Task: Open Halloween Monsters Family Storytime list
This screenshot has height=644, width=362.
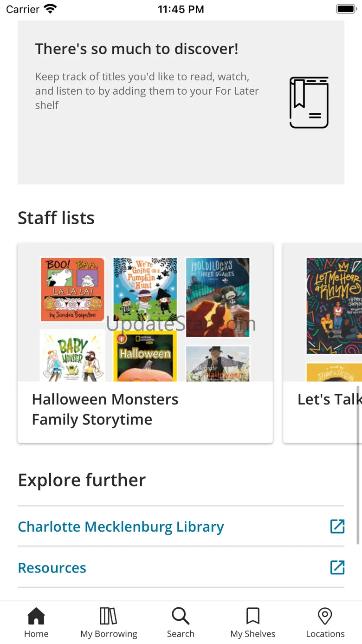Action: coord(105,410)
